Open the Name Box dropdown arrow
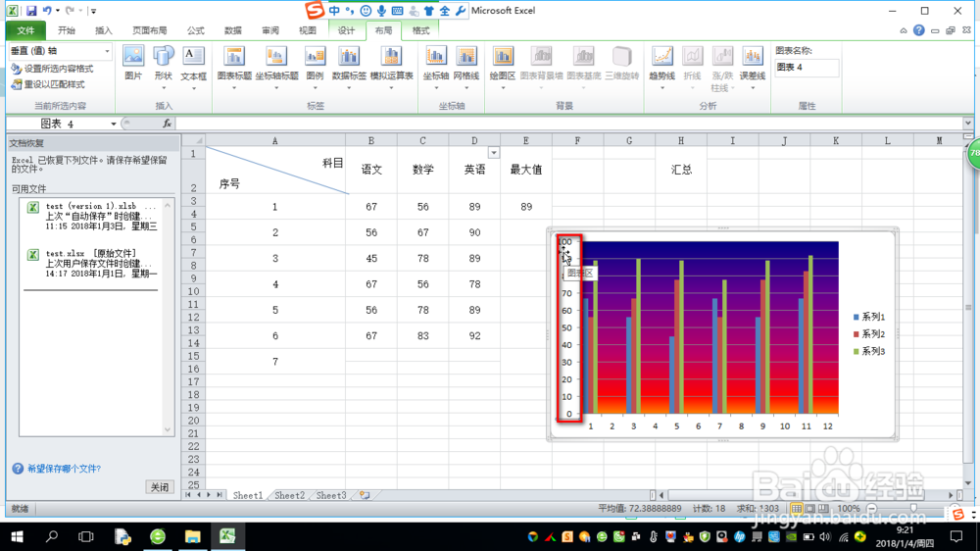 point(113,124)
